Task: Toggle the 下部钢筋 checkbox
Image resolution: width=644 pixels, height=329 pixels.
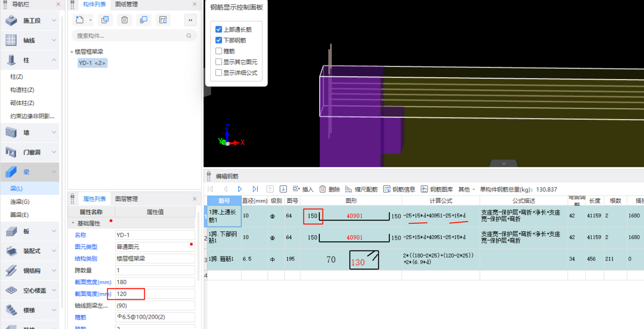Action: 219,40
